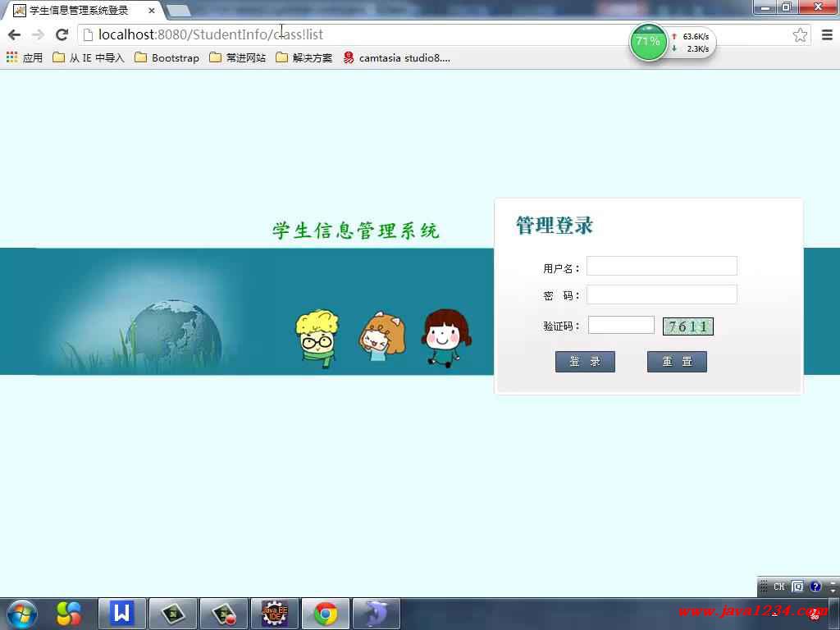The image size is (840, 630).
Task: Click the brown-haired girl cartoon character
Action: pos(447,338)
